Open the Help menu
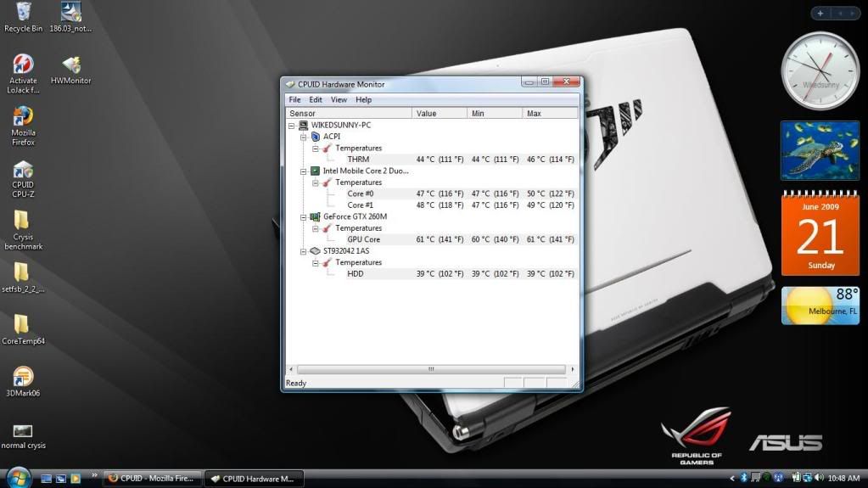The image size is (868, 488). coord(364,99)
